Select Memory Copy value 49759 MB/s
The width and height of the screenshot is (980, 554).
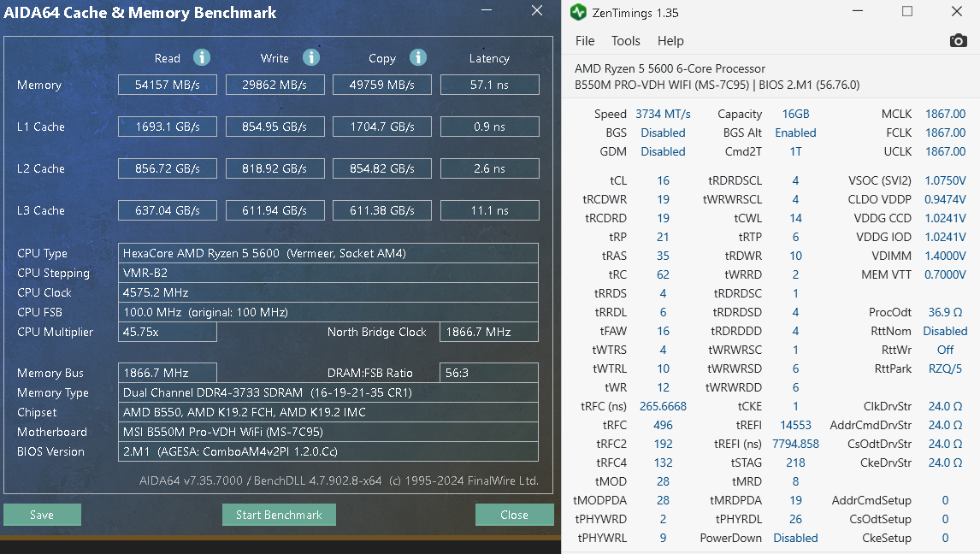click(382, 85)
